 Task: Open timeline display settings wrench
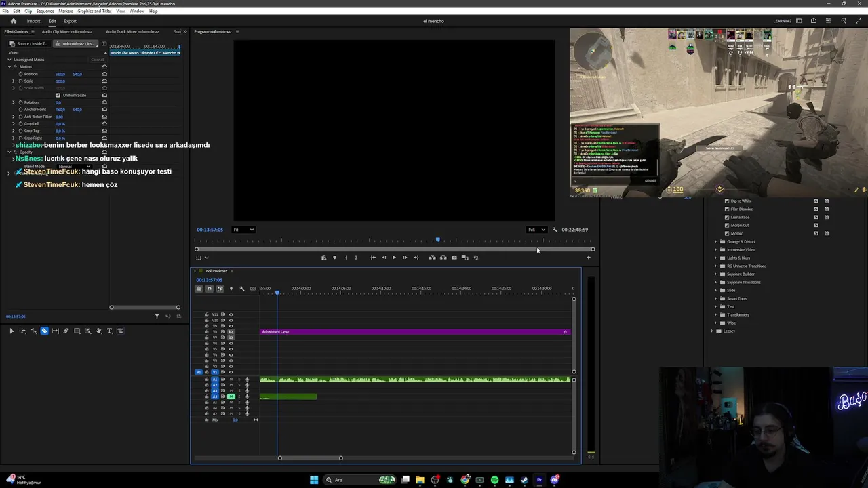coord(242,289)
